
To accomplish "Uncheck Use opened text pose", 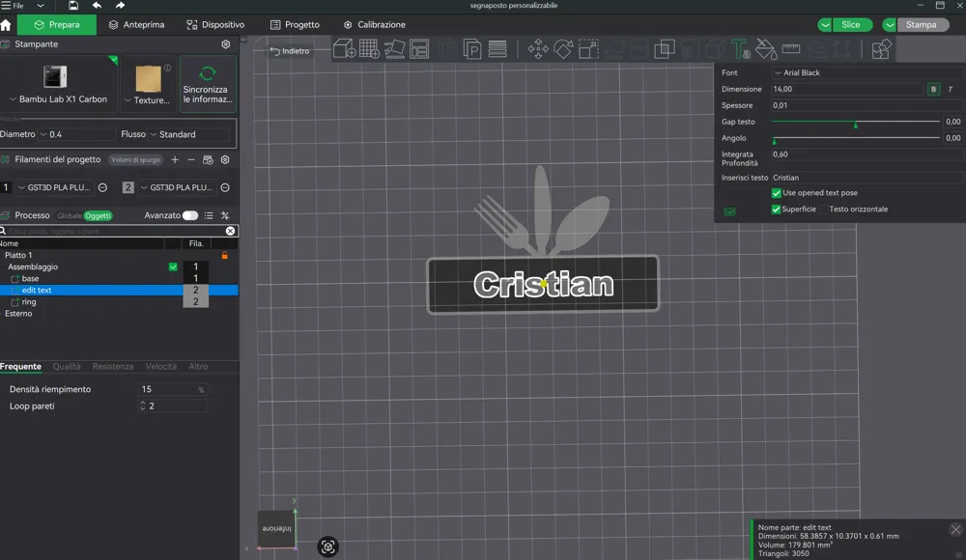I will (x=777, y=193).
